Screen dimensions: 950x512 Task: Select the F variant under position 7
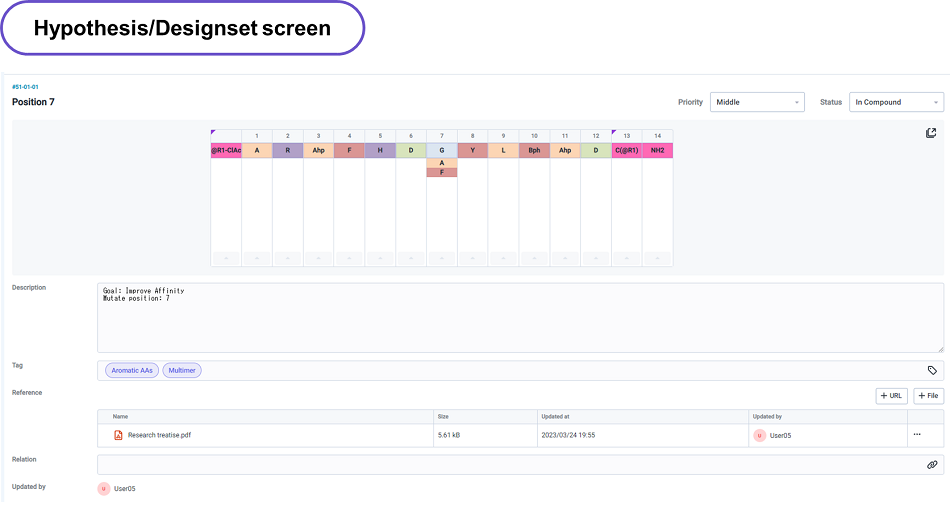442,172
